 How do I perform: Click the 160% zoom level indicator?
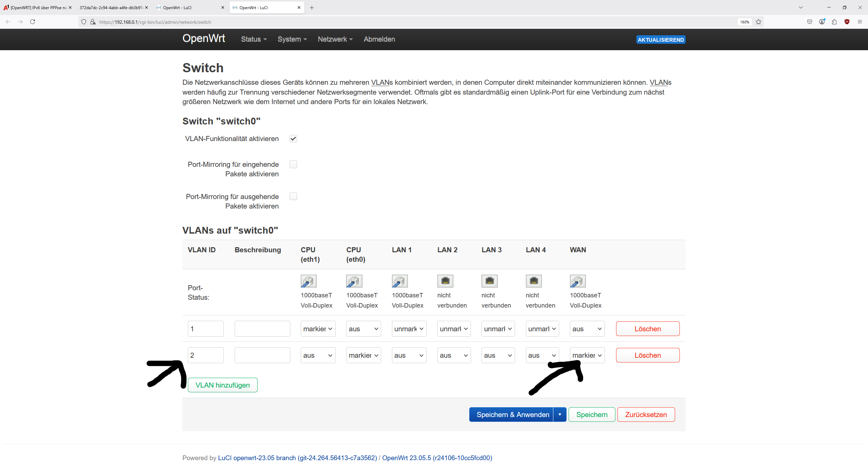[x=745, y=22]
